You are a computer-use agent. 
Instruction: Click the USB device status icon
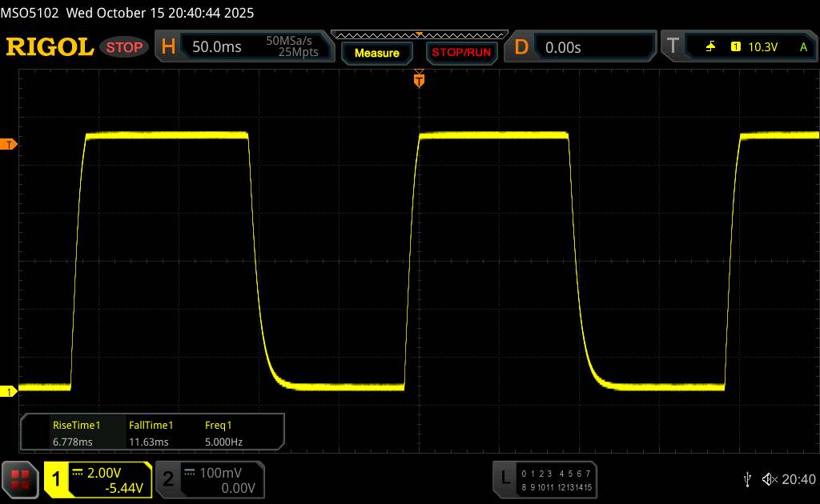click(747, 478)
